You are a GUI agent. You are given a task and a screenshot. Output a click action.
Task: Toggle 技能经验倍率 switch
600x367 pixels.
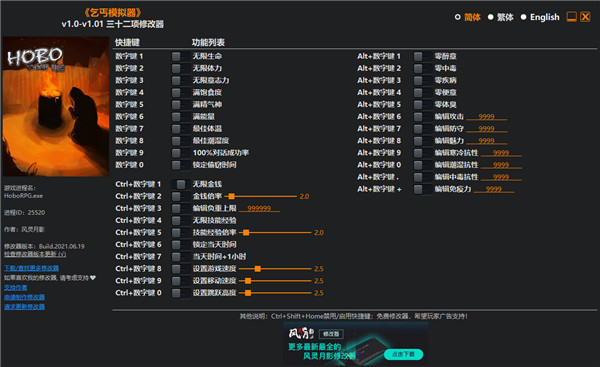(x=180, y=233)
